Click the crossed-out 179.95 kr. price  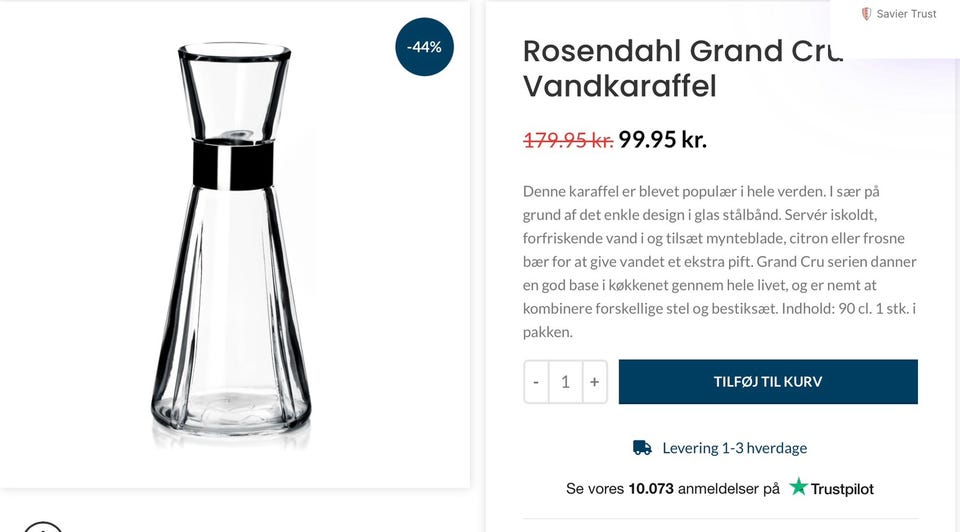tap(567, 140)
